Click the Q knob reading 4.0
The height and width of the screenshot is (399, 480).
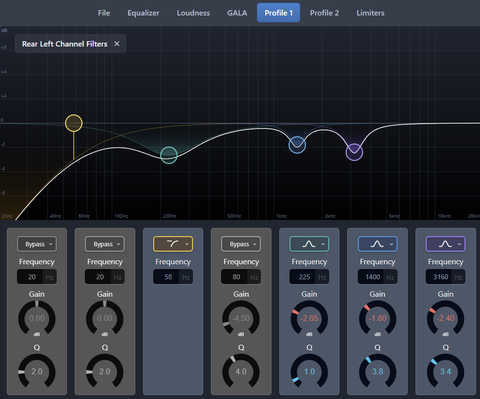point(241,372)
